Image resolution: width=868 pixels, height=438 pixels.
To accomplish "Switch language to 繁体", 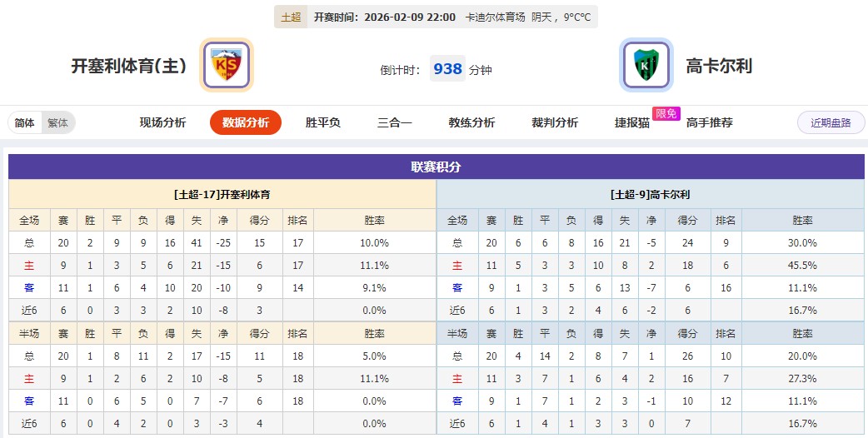I will pos(58,123).
